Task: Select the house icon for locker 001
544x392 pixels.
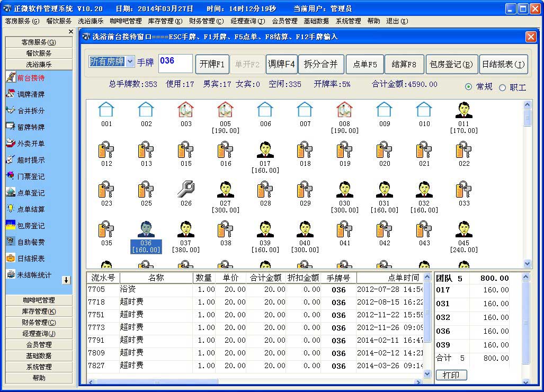Action: (106, 110)
